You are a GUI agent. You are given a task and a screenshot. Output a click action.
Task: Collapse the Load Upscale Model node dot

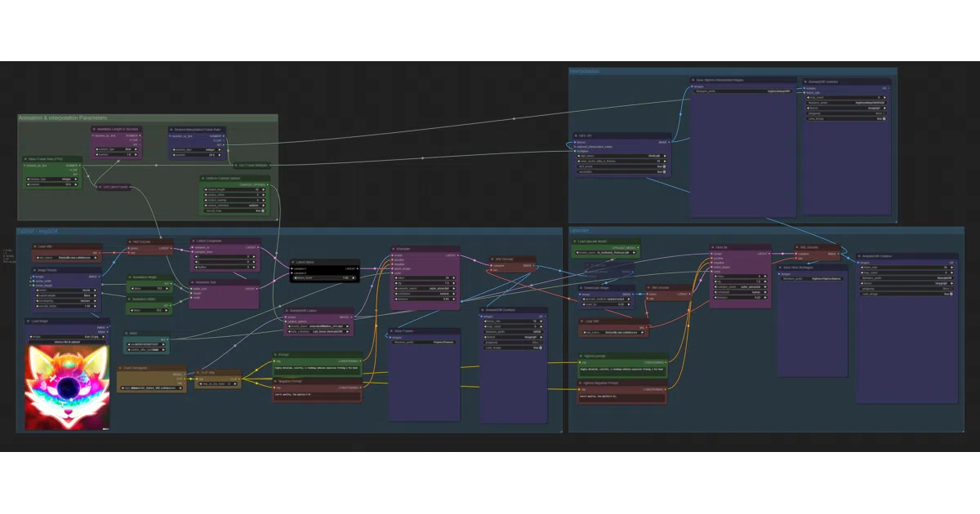[x=575, y=241]
